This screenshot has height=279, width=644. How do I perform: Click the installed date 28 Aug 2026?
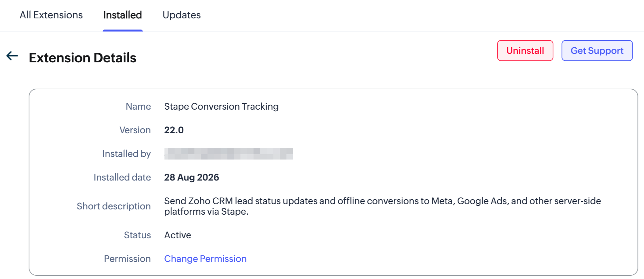(192, 177)
